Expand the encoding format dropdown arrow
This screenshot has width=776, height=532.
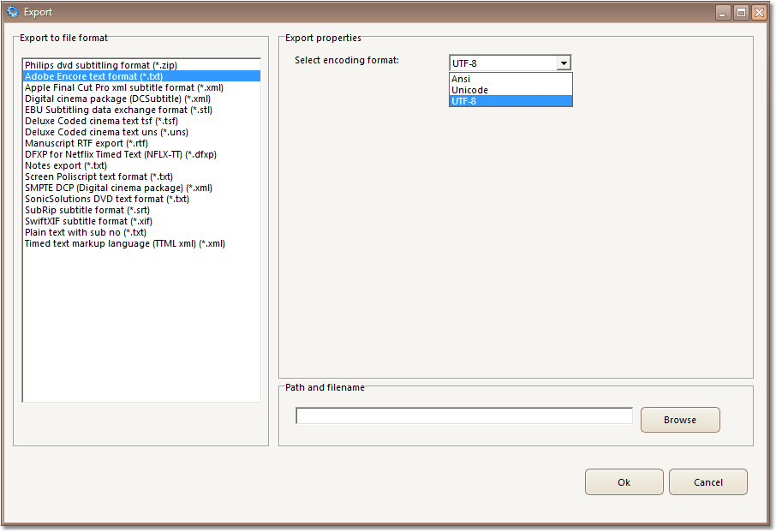tap(563, 63)
